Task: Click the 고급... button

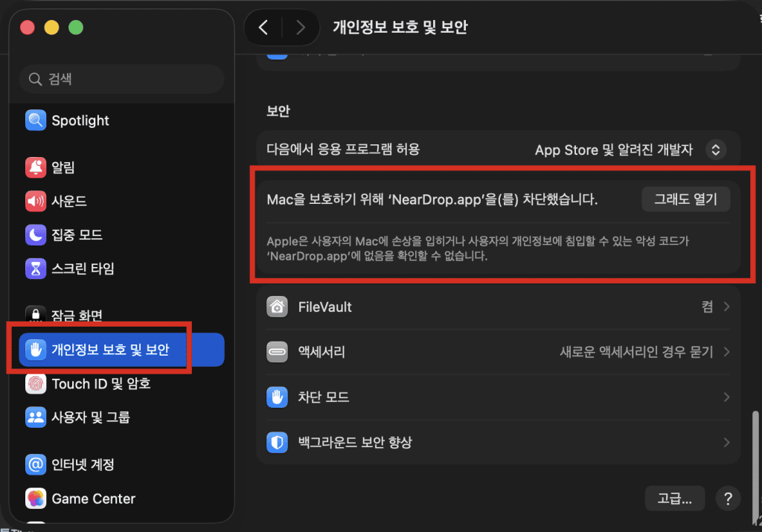Action: point(674,499)
